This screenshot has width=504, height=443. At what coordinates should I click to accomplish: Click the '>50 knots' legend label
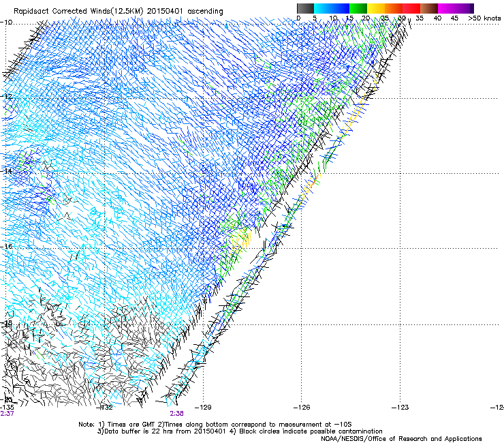pyautogui.click(x=484, y=18)
